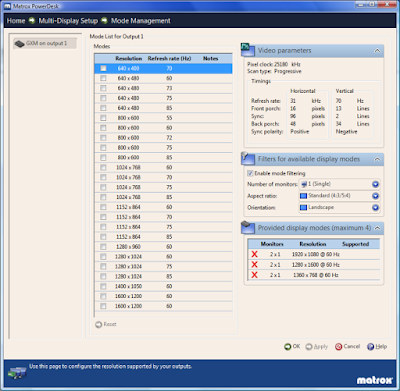Check the 1280 x 960 at 60 Hz mode

tap(103, 247)
